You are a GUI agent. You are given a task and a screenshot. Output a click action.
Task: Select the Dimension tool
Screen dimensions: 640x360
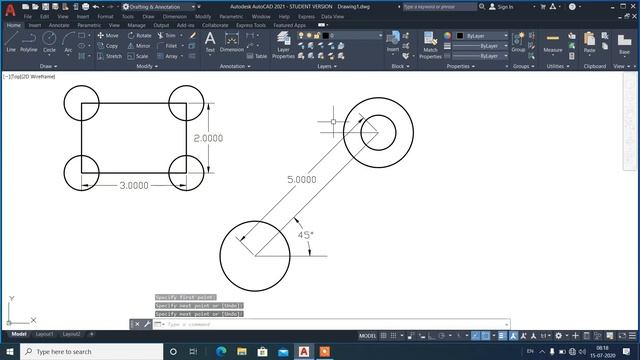click(231, 42)
